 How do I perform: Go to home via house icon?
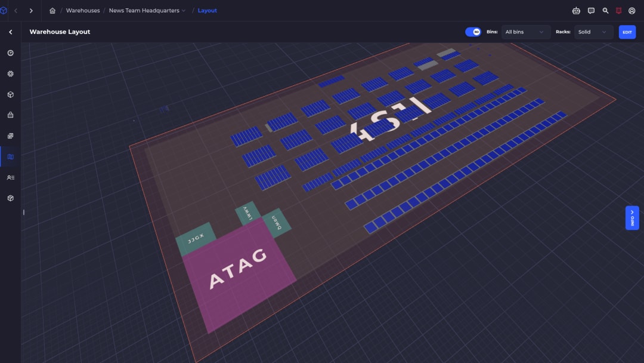click(52, 11)
